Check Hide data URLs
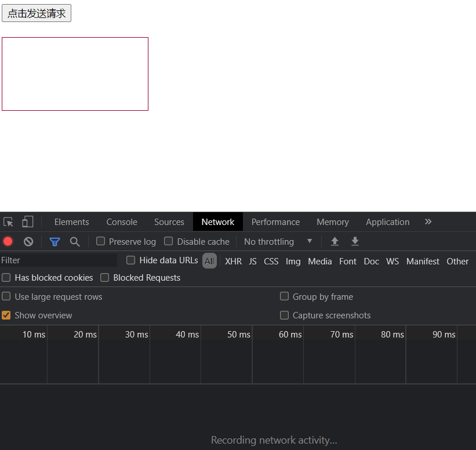Viewport: 476px width, 450px height. tap(131, 260)
